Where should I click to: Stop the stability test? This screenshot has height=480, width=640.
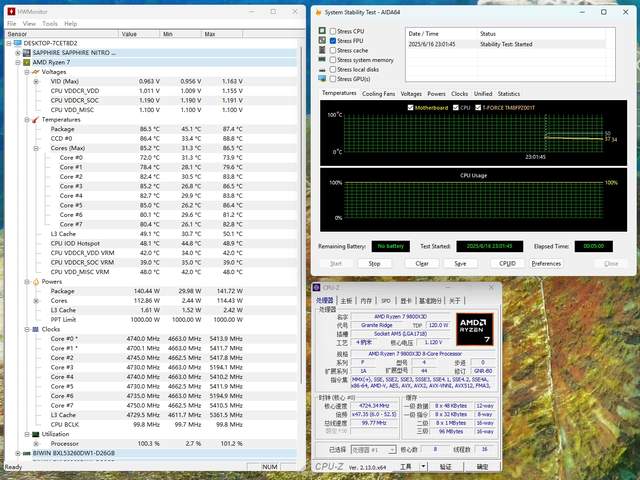(374, 263)
